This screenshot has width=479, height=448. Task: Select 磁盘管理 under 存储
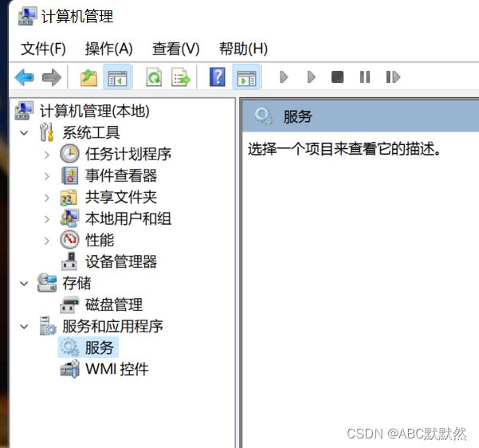click(114, 305)
